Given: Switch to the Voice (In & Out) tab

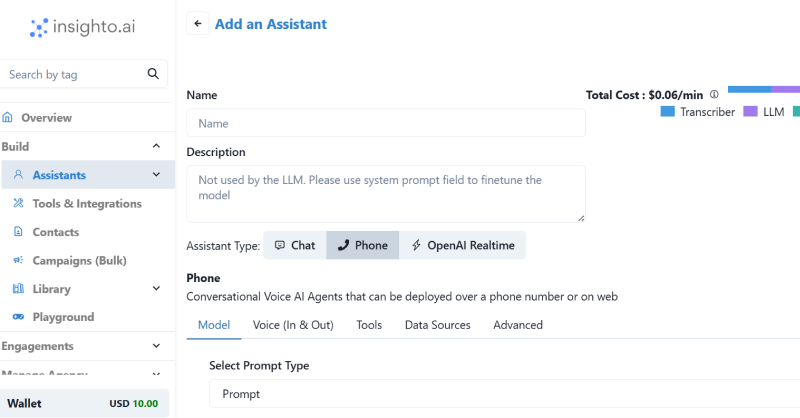Looking at the screenshot, I should [293, 325].
